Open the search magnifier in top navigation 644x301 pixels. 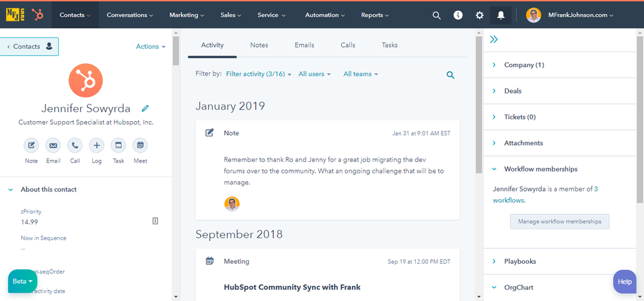point(436,15)
